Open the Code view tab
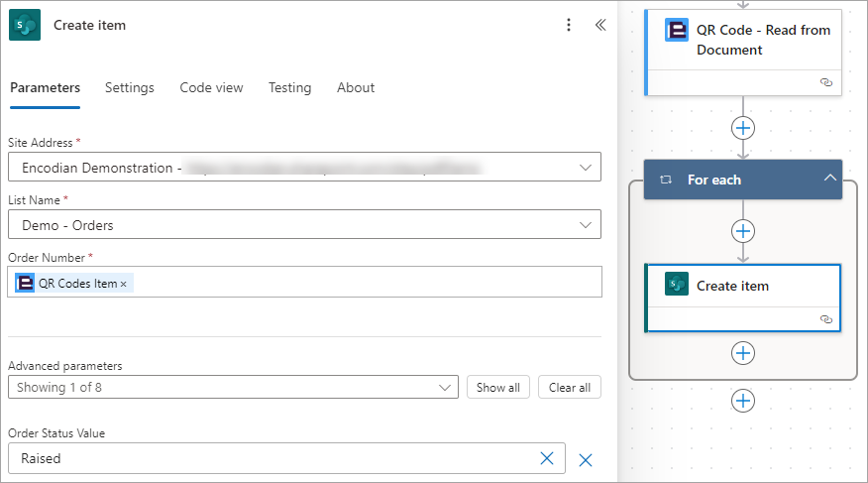This screenshot has width=868, height=483. pos(211,87)
